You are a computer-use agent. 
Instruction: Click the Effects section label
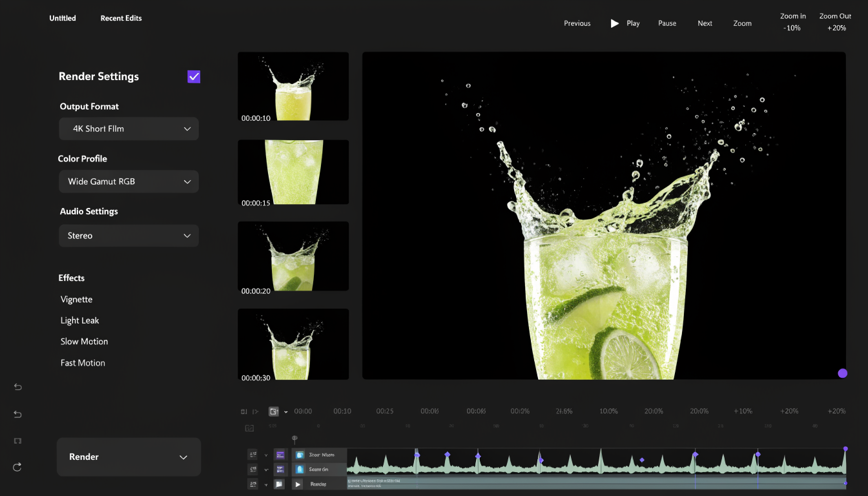coord(72,278)
